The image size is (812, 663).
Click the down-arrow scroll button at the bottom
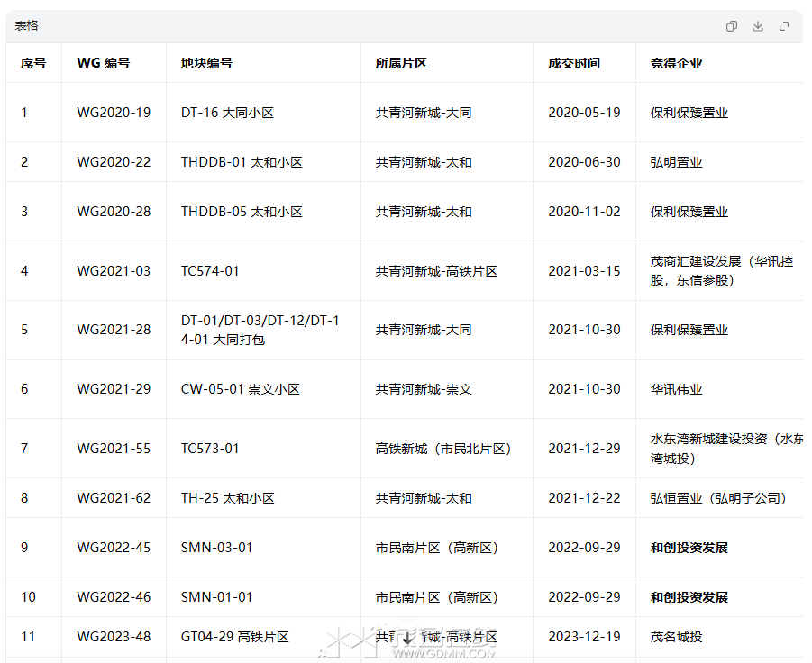click(408, 638)
